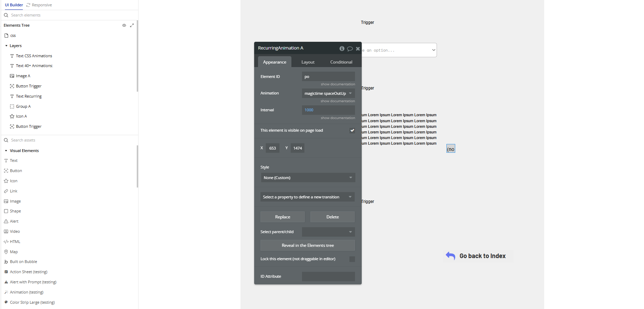Open the comment bubble icon in property editor
Screen dimensions: 644x309
pyautogui.click(x=350, y=49)
